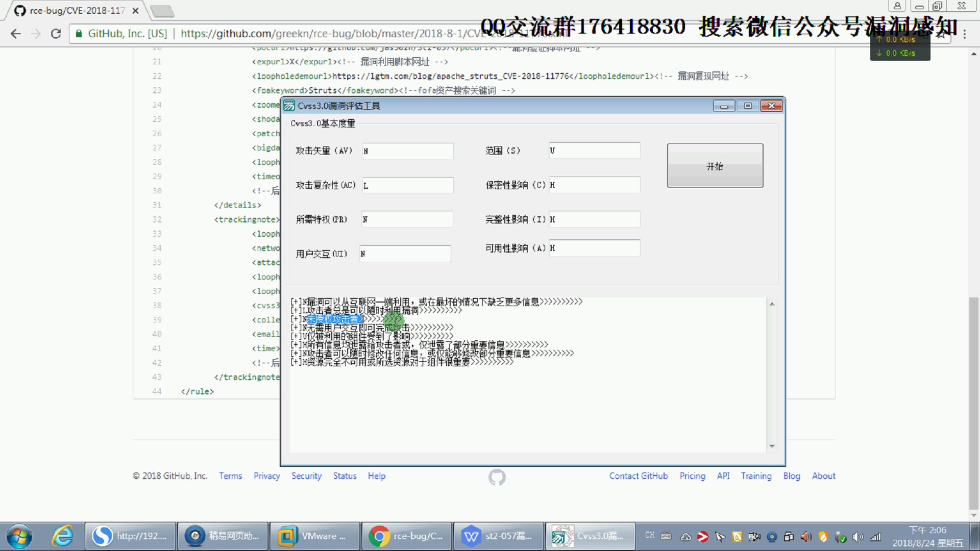
Task: Switch to 精易网页助... taskbar item
Action: point(223,536)
